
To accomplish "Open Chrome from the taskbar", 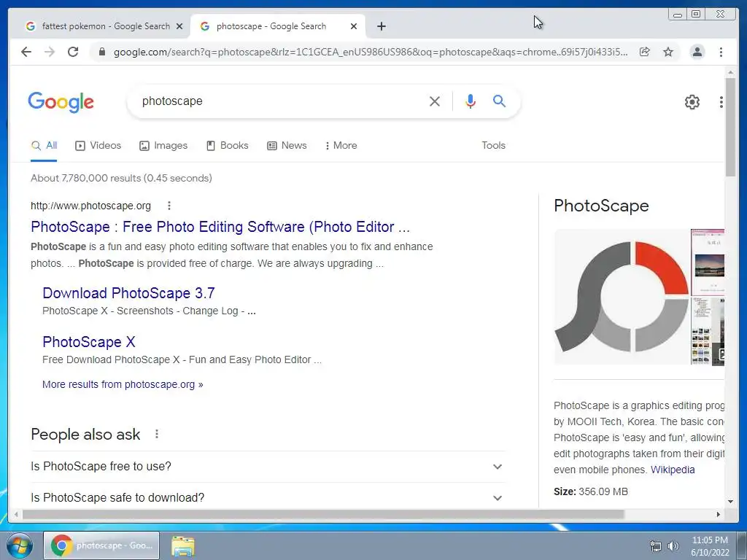I will click(101, 545).
